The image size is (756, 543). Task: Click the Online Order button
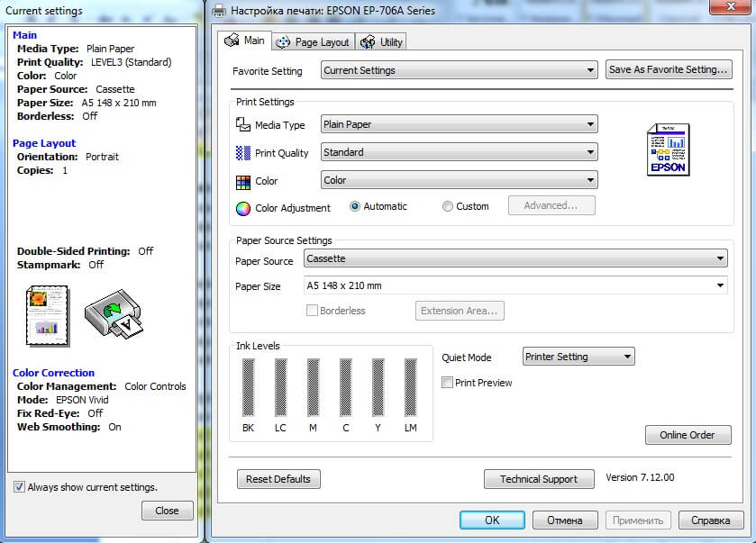pyautogui.click(x=688, y=435)
